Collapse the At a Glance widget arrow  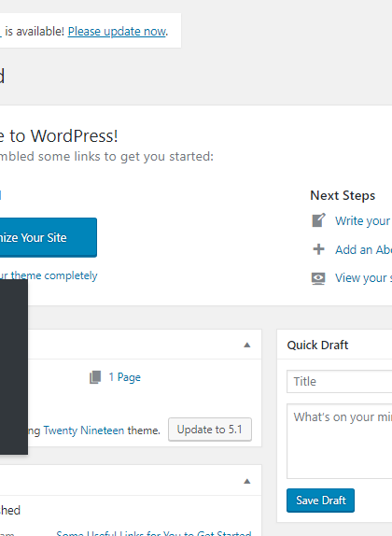[247, 345]
